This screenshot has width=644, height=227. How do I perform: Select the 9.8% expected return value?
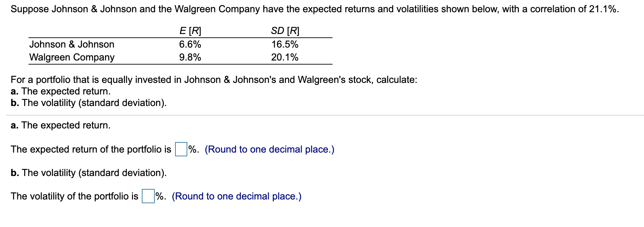click(191, 57)
